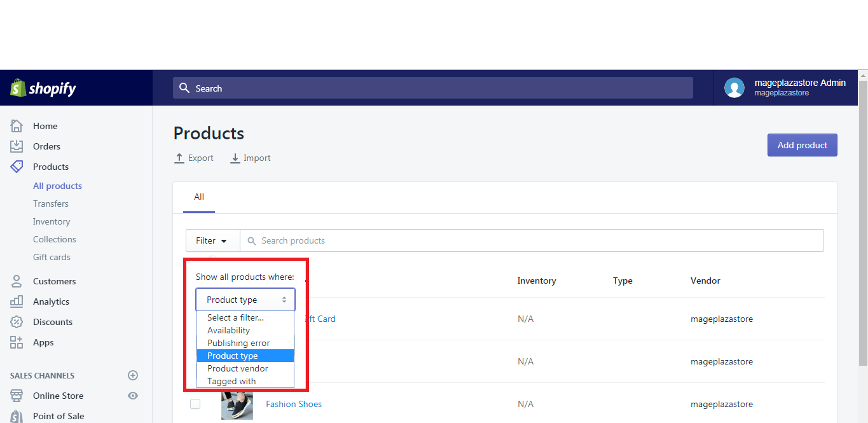Choose the Availability filter option

coord(245,330)
